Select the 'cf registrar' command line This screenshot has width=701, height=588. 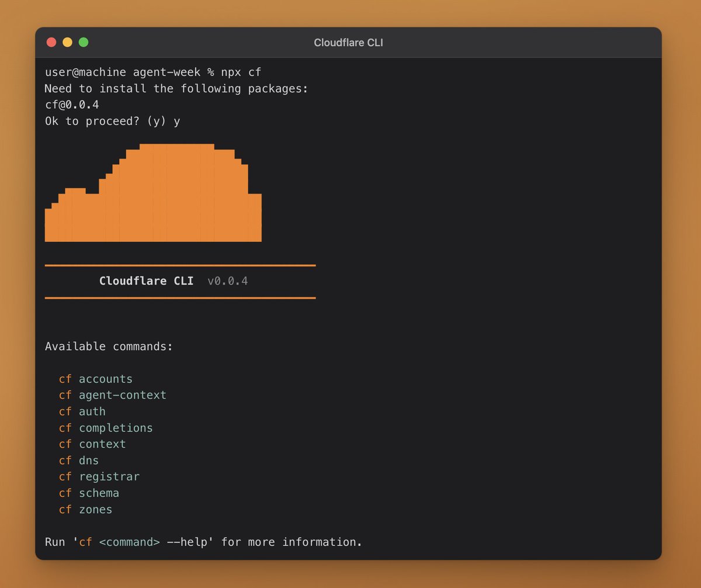tap(99, 477)
